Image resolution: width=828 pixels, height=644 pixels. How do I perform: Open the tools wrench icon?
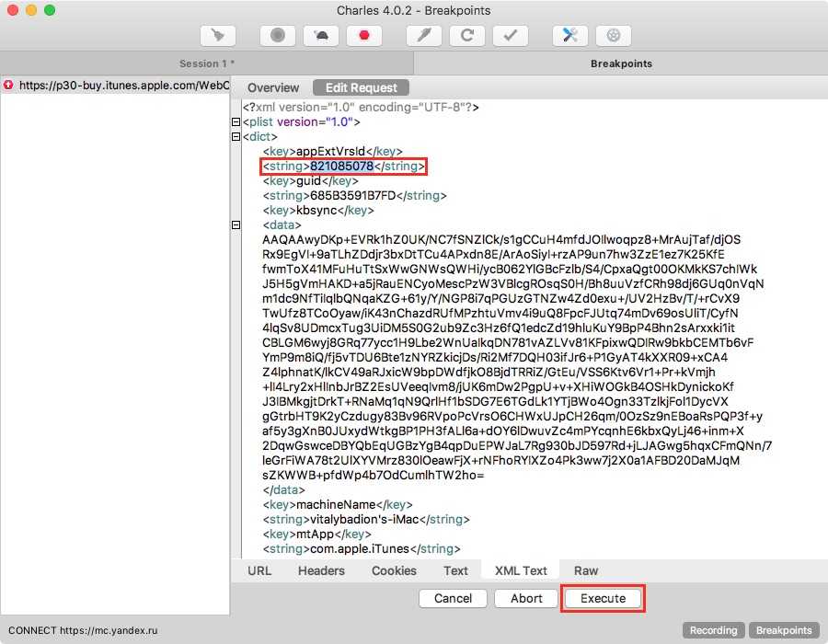click(570, 36)
